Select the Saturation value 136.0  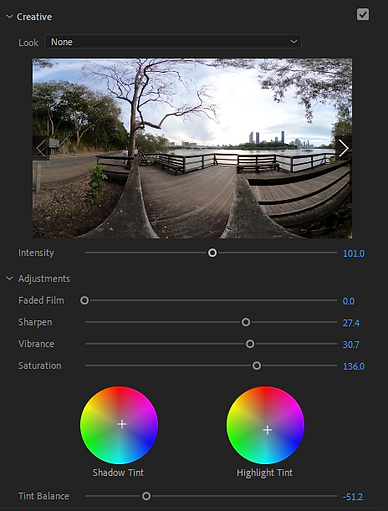point(353,366)
